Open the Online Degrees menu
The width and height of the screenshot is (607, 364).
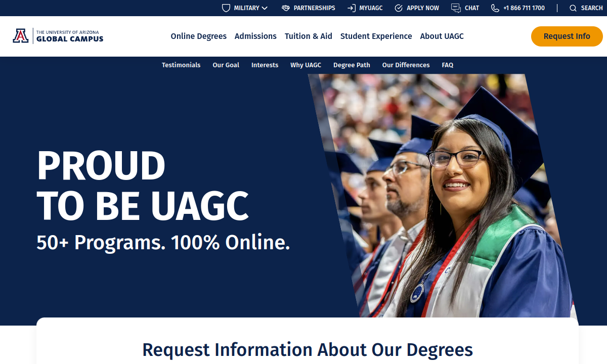click(x=199, y=36)
